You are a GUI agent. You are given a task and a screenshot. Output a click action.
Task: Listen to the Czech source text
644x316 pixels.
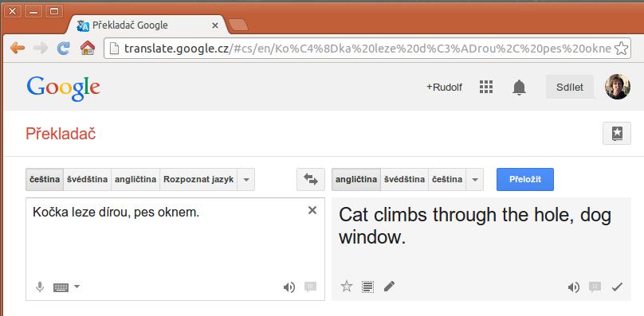coord(289,287)
